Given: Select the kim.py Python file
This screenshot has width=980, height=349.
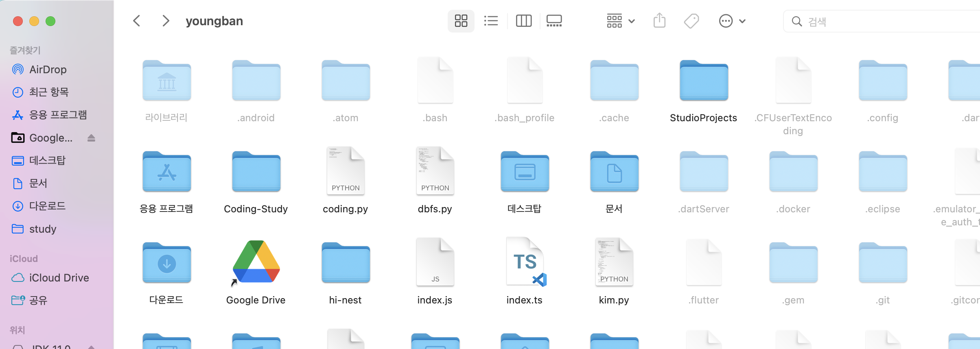Looking at the screenshot, I should tap(615, 262).
